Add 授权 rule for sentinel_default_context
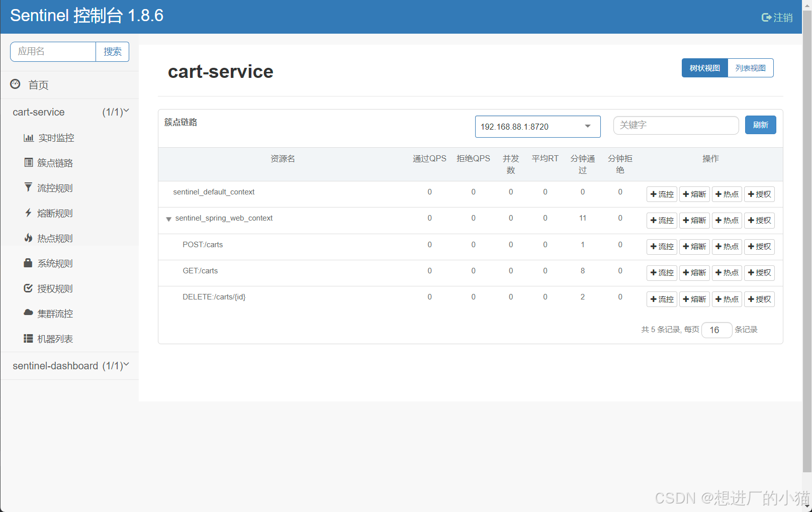 tap(759, 194)
